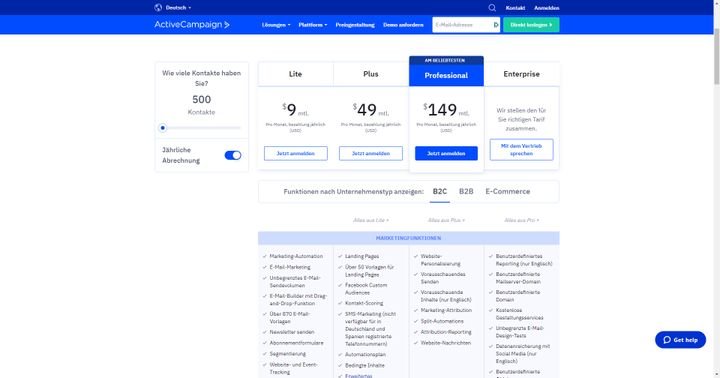Click the Marketingfunktionen section header
This screenshot has width=720, height=378.
(409, 238)
